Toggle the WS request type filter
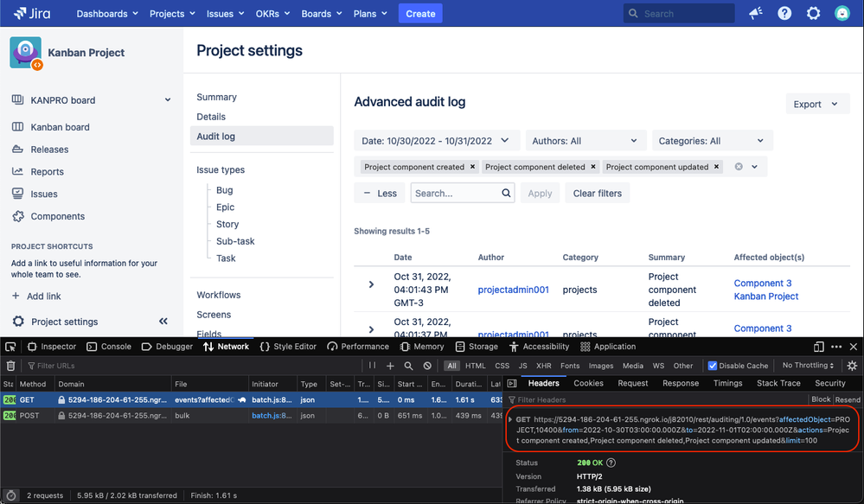The image size is (864, 504). tap(658, 366)
